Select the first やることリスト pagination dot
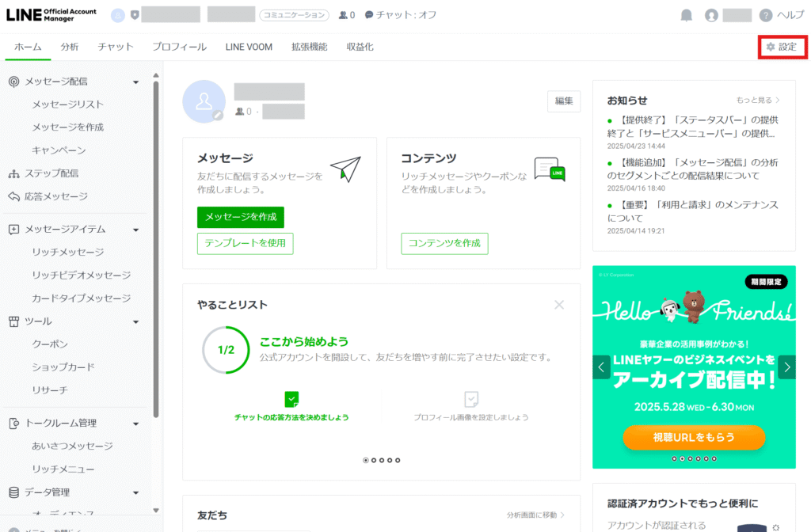Image resolution: width=811 pixels, height=532 pixels. tap(366, 460)
